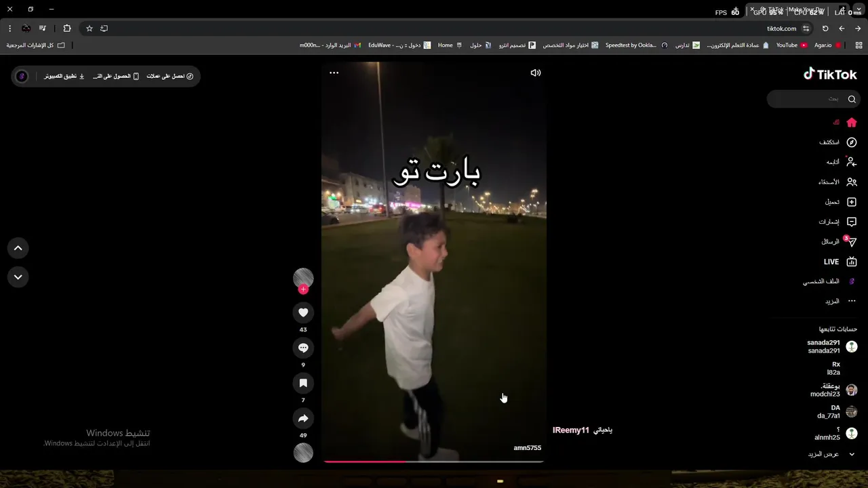Open Explore (استكشف) in the sidebar
868x488 pixels.
click(838, 142)
